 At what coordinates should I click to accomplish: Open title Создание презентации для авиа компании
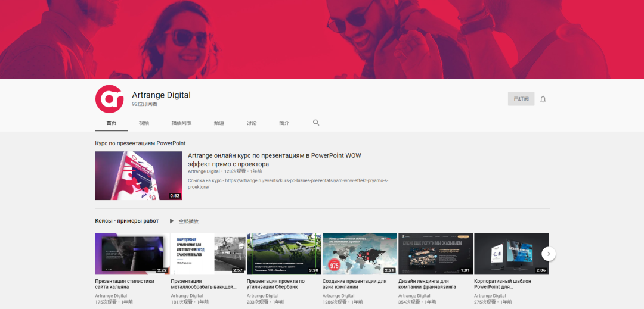coord(355,284)
